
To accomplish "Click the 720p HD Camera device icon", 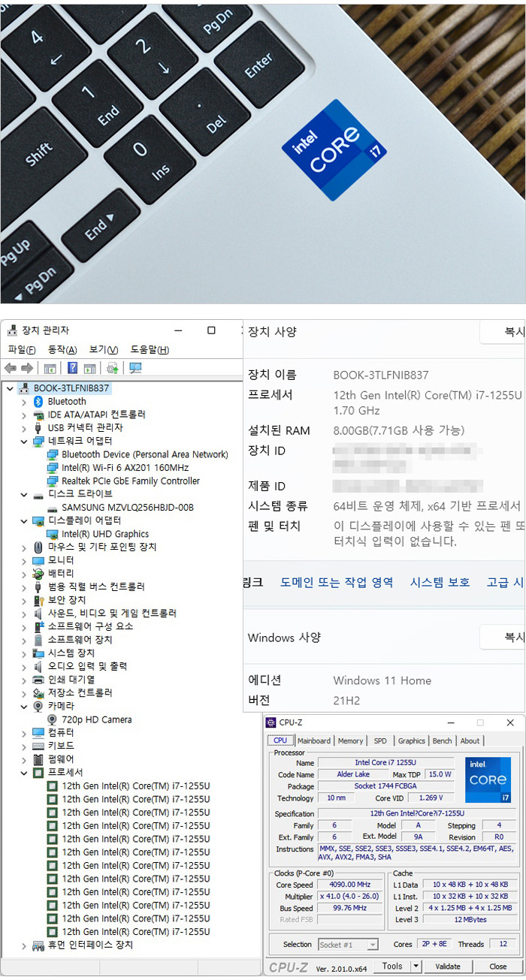I will pos(53,719).
